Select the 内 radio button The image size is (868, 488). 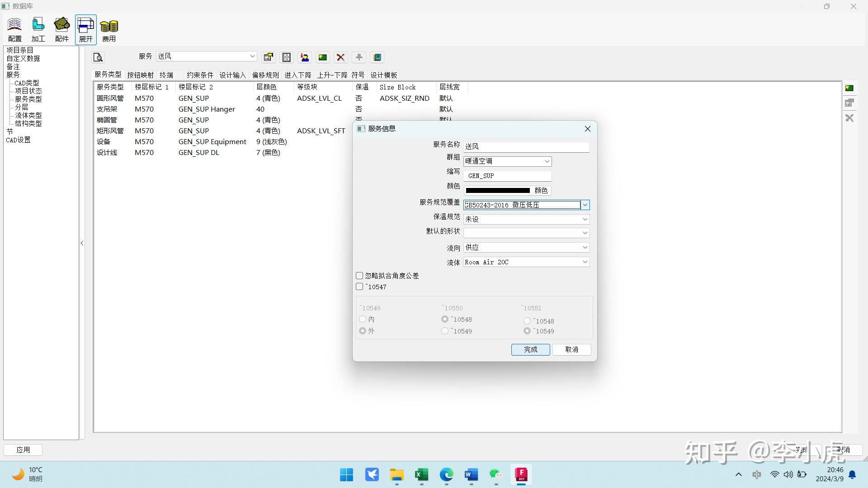363,319
